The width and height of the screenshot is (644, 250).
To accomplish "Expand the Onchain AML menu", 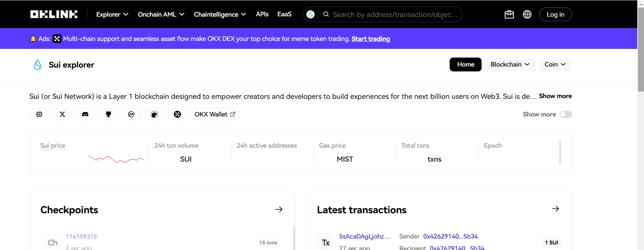I will [x=161, y=14].
